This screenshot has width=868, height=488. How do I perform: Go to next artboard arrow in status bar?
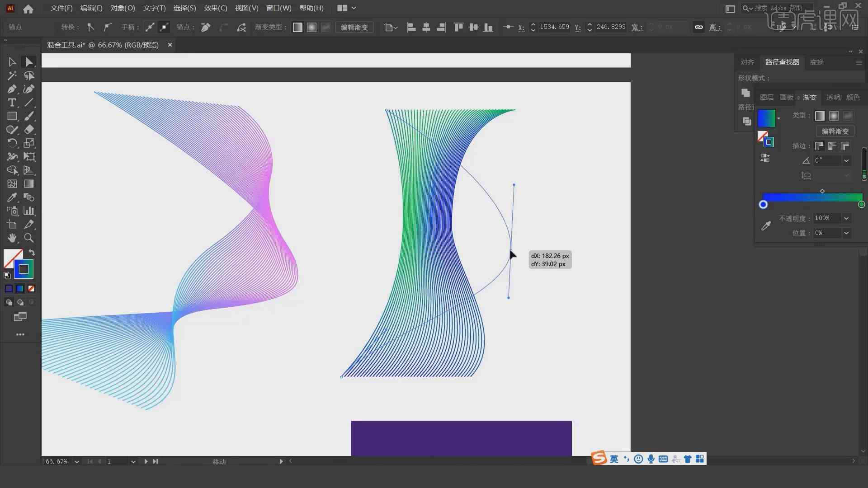146,461
